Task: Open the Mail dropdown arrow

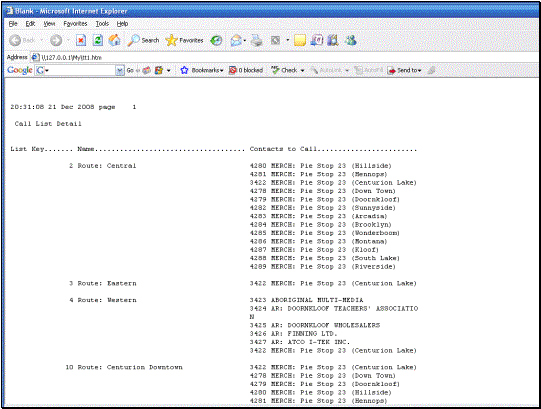Action: point(245,40)
